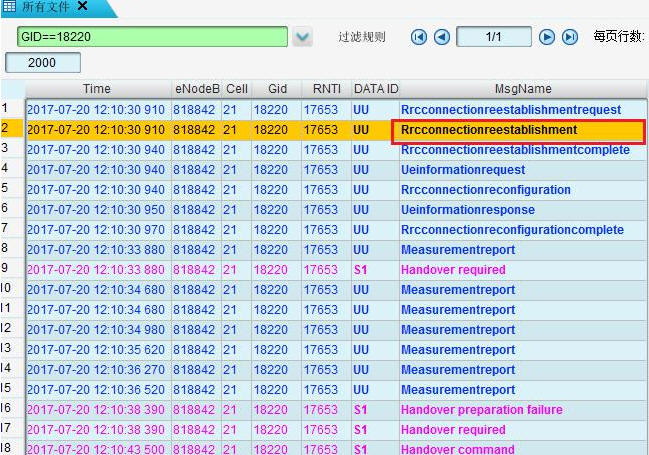Jump to the last results page

[x=569, y=37]
